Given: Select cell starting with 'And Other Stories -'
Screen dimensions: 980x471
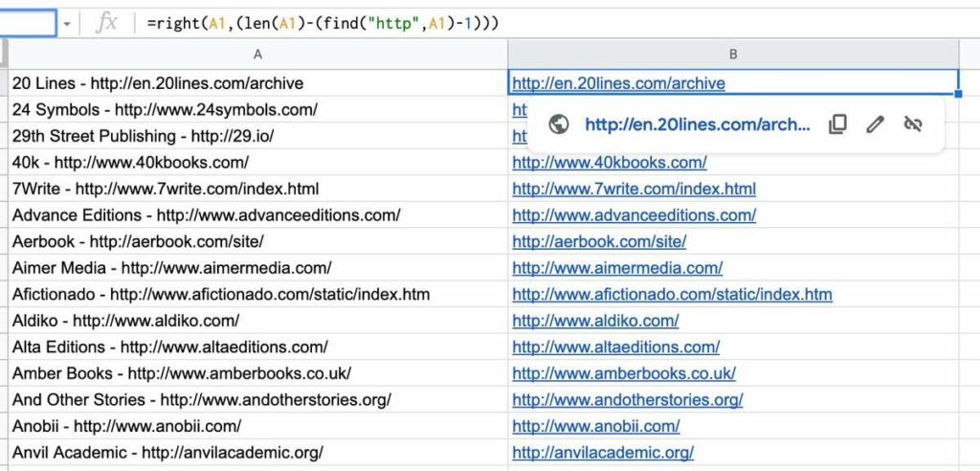Looking at the screenshot, I should click(x=257, y=399).
